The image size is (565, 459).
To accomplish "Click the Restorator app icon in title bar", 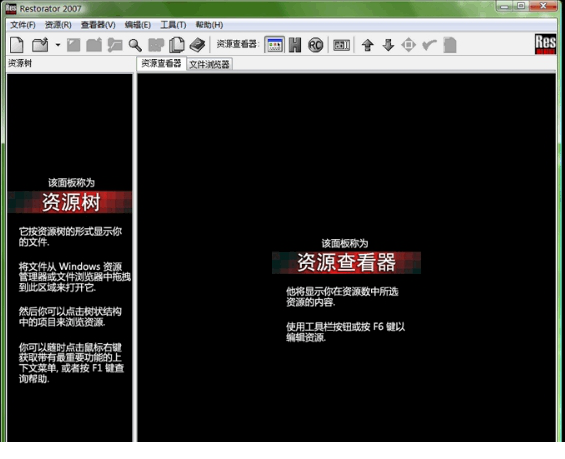I will click(11, 8).
